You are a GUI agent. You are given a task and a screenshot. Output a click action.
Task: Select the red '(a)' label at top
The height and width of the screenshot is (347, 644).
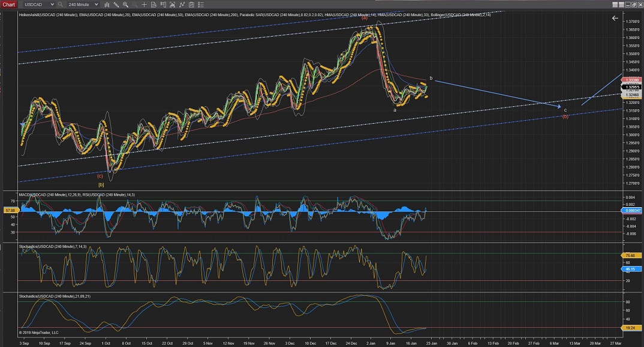365,17
